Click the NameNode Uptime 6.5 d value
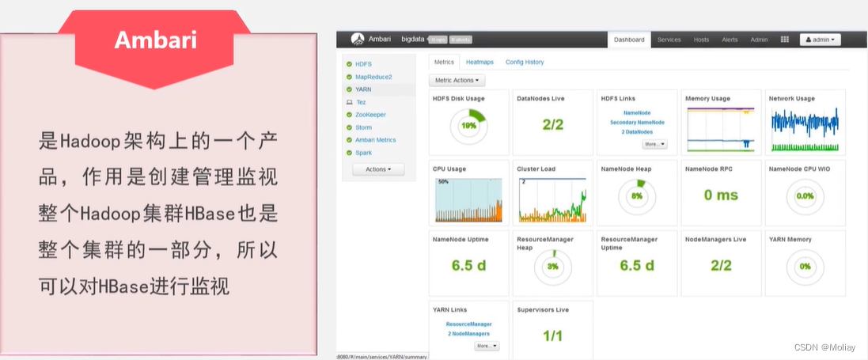 pos(468,265)
